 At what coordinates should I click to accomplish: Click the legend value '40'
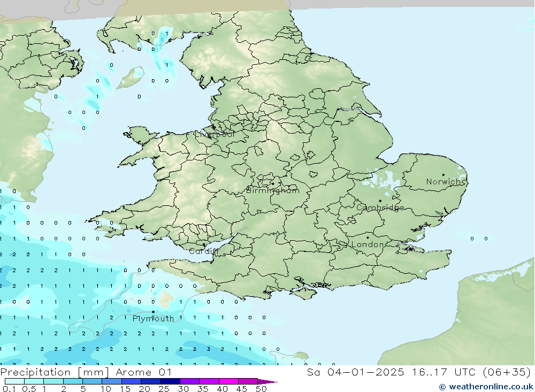pos(223,389)
